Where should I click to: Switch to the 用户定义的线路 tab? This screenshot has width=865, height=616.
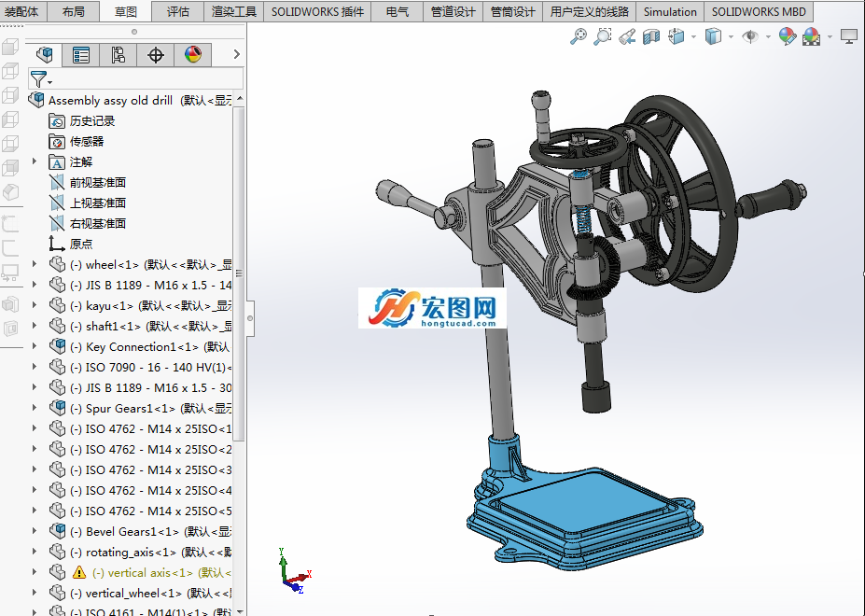tap(589, 11)
